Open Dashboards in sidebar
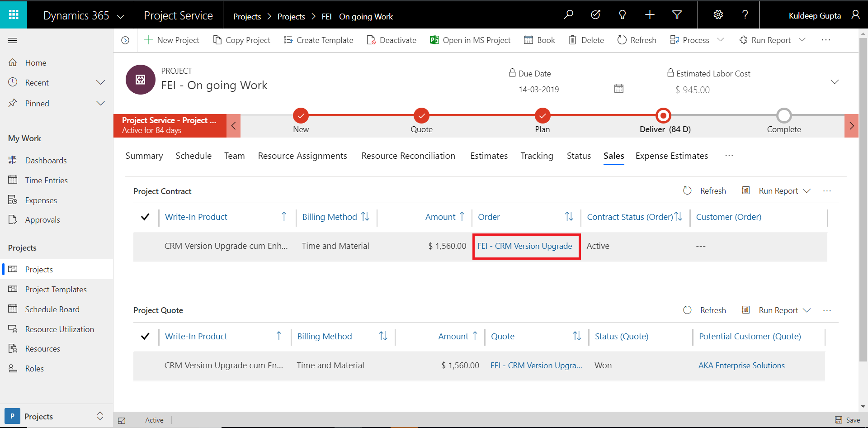 46,161
